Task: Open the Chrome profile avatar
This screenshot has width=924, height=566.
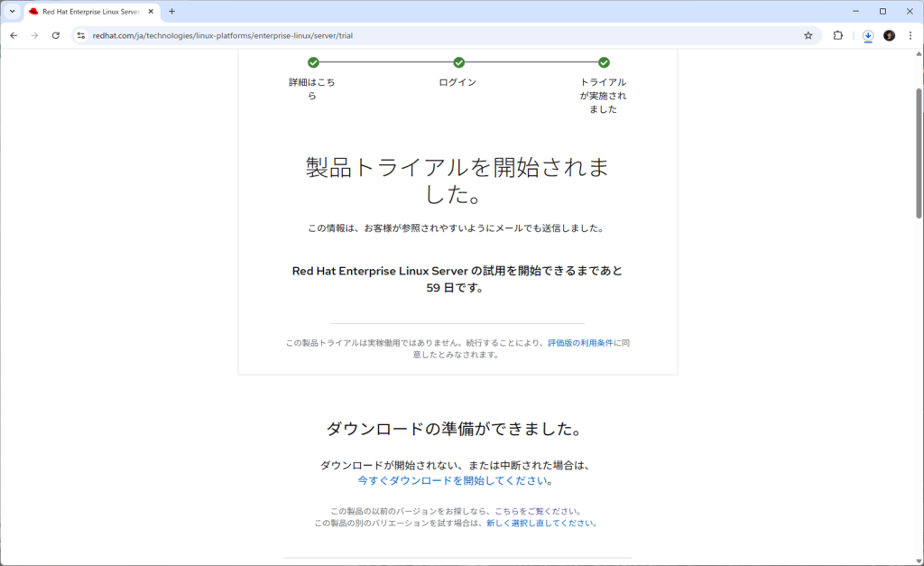Action: point(889,35)
